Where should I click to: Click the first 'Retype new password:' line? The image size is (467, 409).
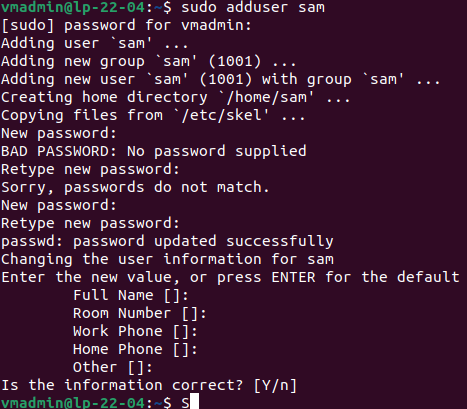point(90,169)
